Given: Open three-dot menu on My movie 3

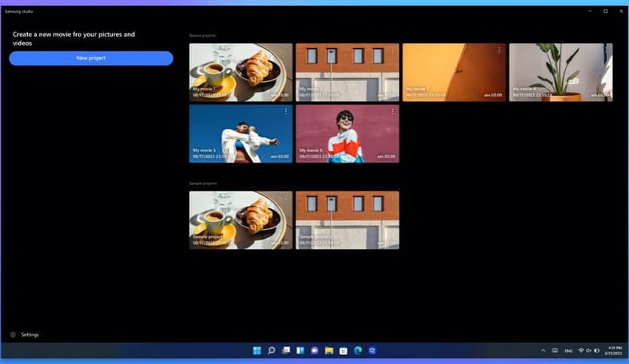Looking at the screenshot, I should pyautogui.click(x=499, y=50).
